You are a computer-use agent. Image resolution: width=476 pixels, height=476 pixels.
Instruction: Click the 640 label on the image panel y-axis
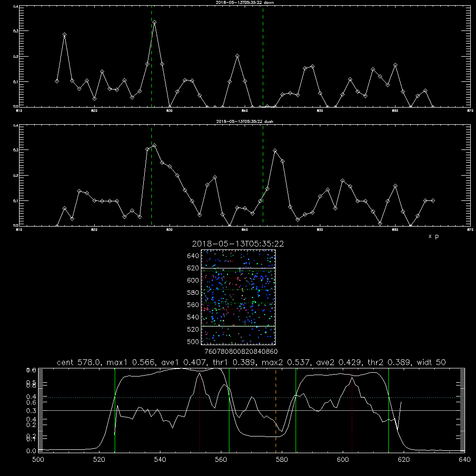tap(193, 256)
